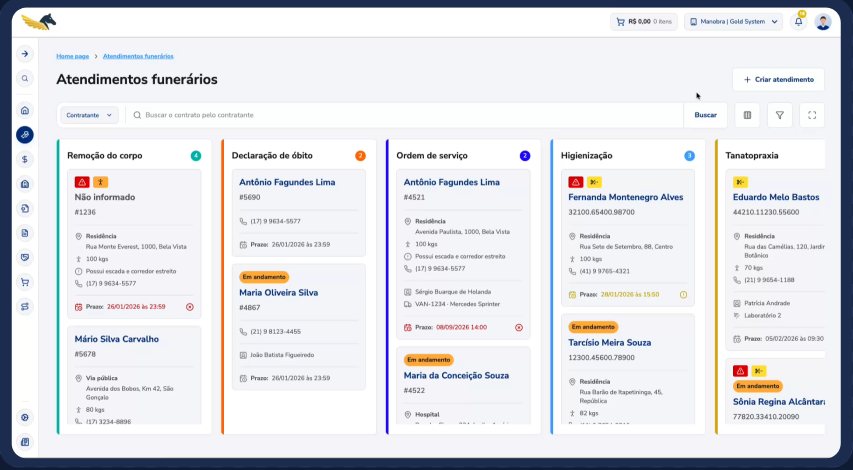Open the columns layout icon button

[x=747, y=115]
